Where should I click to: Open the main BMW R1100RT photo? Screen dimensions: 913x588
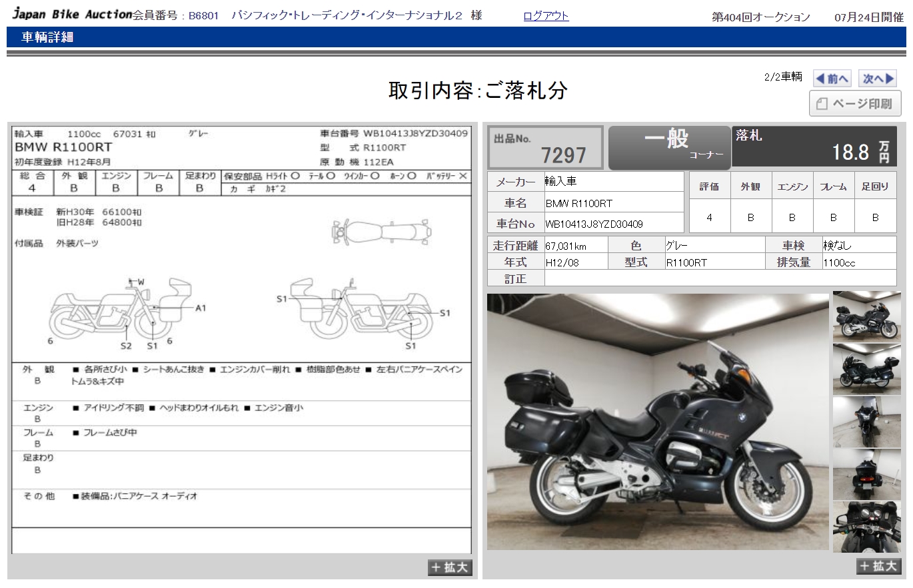(x=658, y=422)
